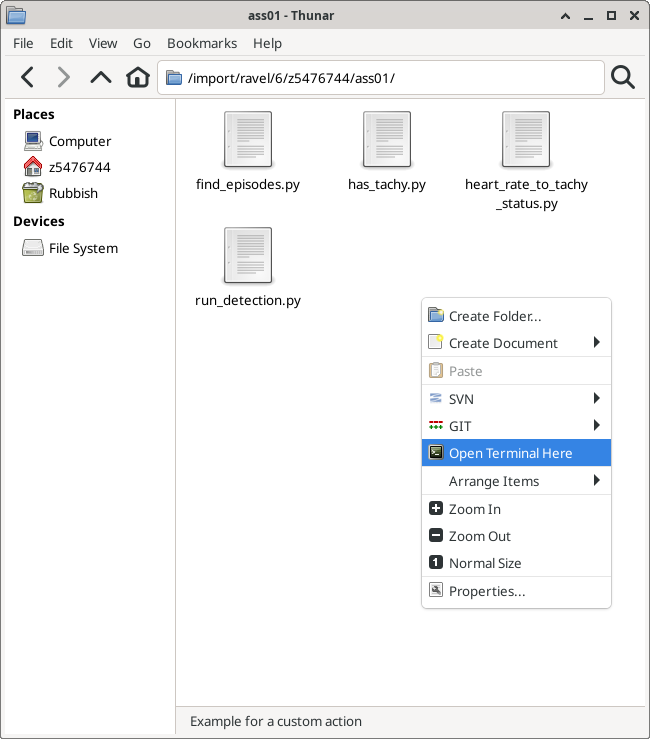The height and width of the screenshot is (739, 650).
Task: Click the run_detection.py file name
Action: point(248,300)
